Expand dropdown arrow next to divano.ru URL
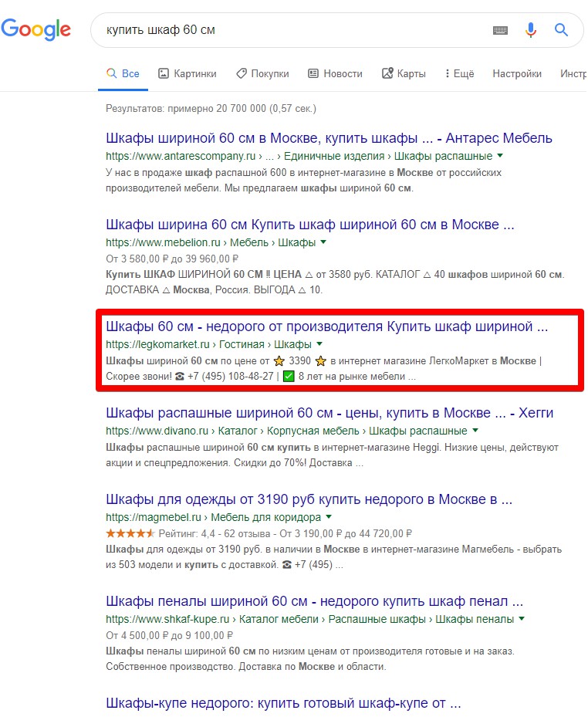Screen dimensions: 588x717 tap(475, 431)
